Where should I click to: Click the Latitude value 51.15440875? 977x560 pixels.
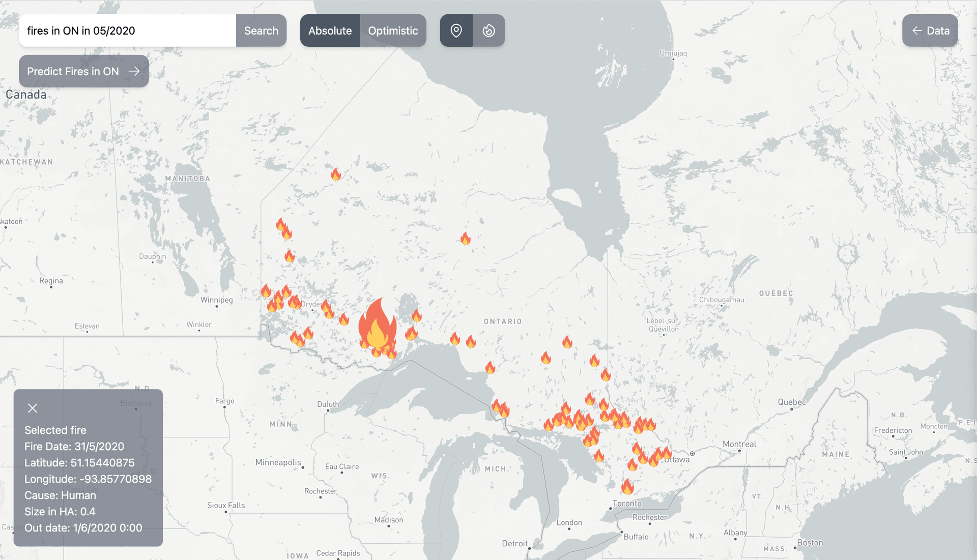103,463
